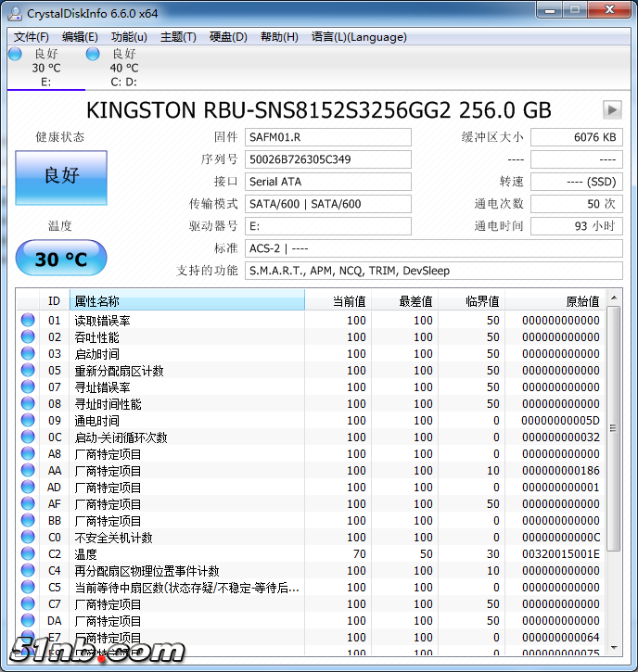
Task: Click the 良好 health status button
Action: pos(61,175)
